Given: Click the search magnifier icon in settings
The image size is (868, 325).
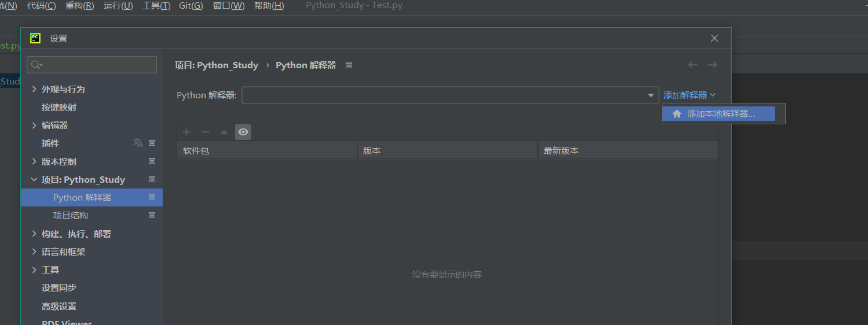Looking at the screenshot, I should pos(36,65).
